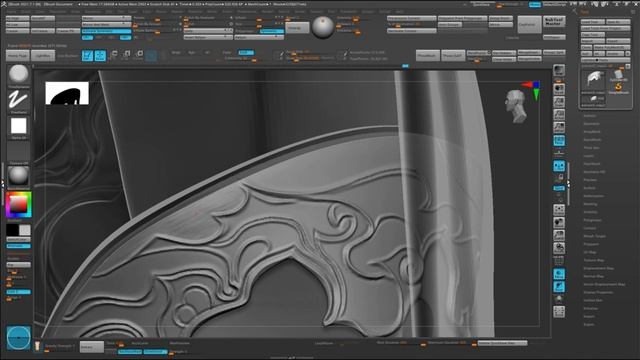Toggle Activate Symmetry
This screenshot has width=640, height=360.
pos(107,31)
